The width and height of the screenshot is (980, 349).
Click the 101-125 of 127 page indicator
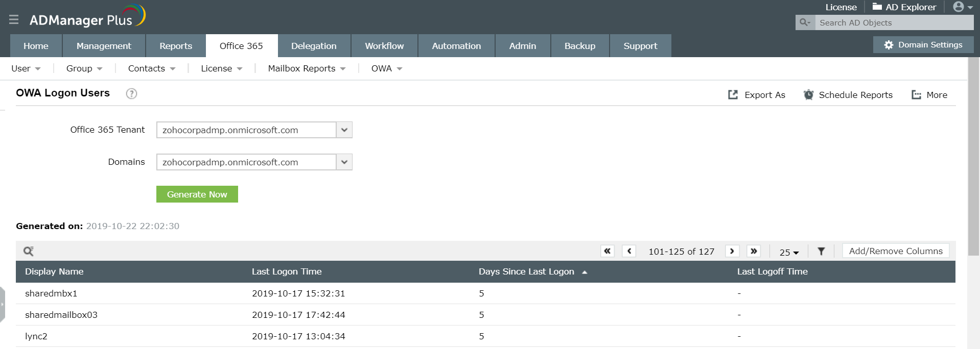click(x=681, y=252)
